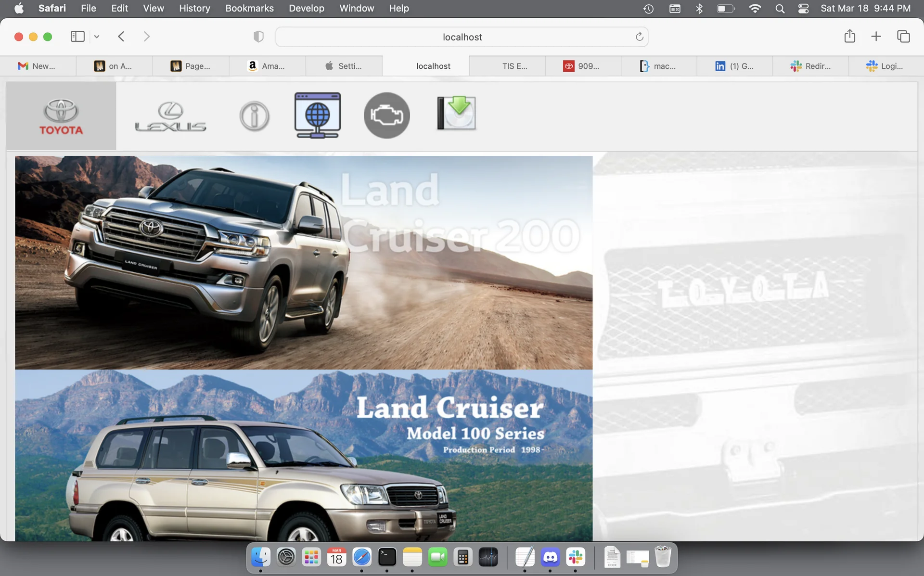
Task: Open battery status menu
Action: tap(726, 9)
